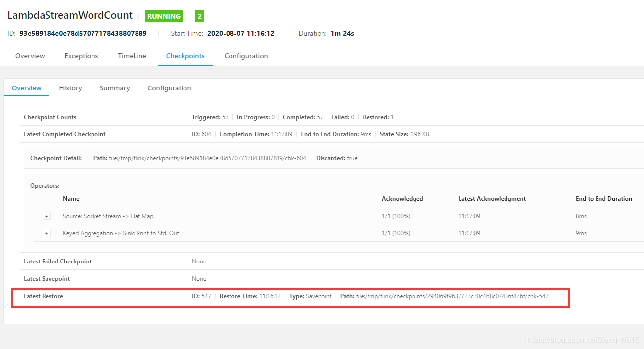Screen dimensions: 644x349
Task: Click the End to End Duration column header
Action: pos(604,198)
